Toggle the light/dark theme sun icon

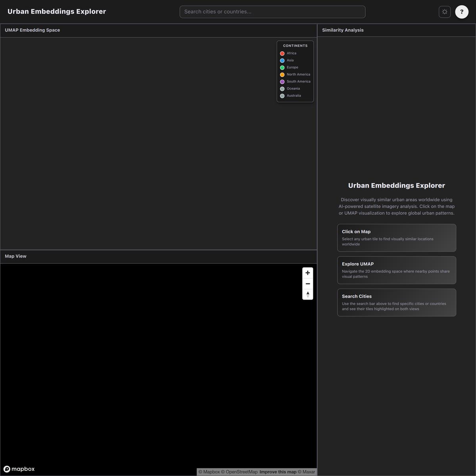pyautogui.click(x=445, y=12)
